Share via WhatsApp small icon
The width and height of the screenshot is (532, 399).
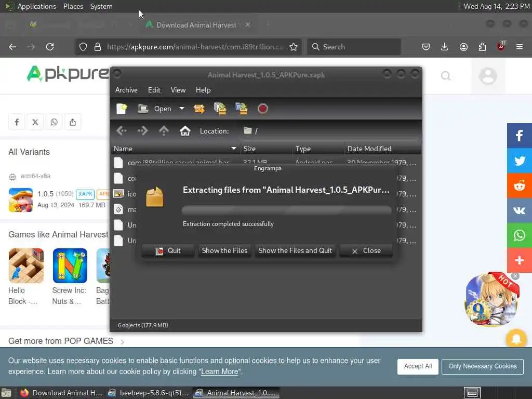pyautogui.click(x=54, y=122)
